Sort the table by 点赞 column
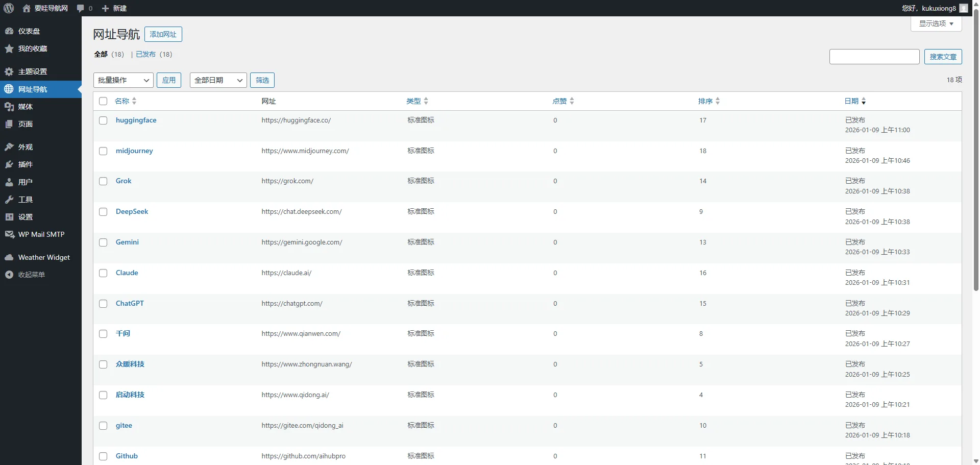This screenshot has width=980, height=465. click(x=559, y=101)
